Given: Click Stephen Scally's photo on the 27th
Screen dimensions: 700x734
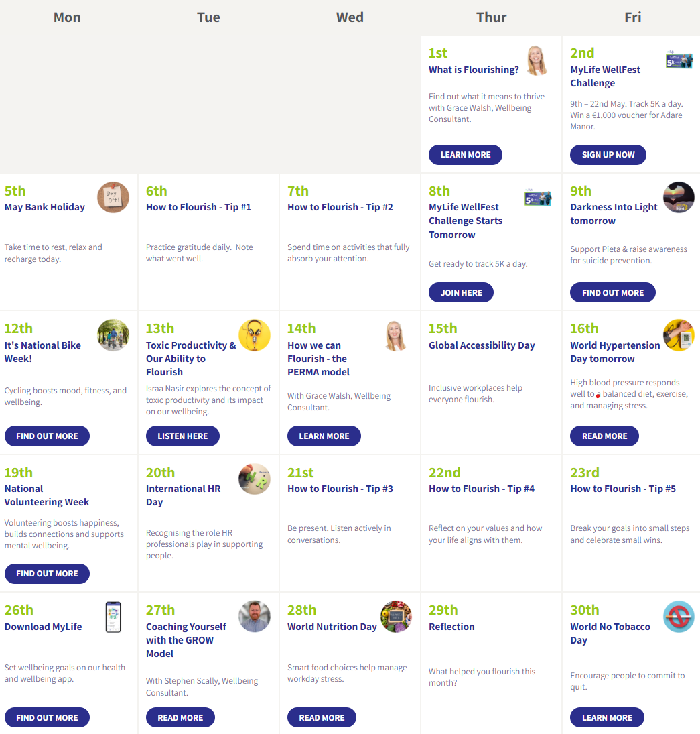Looking at the screenshot, I should click(255, 617).
